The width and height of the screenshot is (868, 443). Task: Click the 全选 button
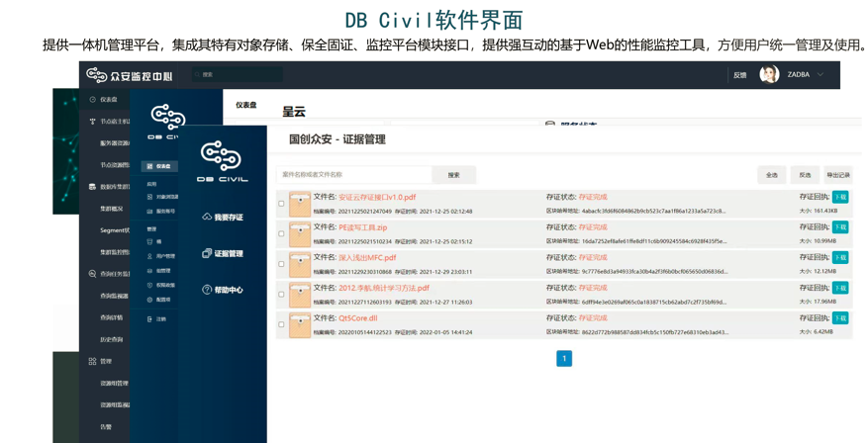(x=772, y=175)
